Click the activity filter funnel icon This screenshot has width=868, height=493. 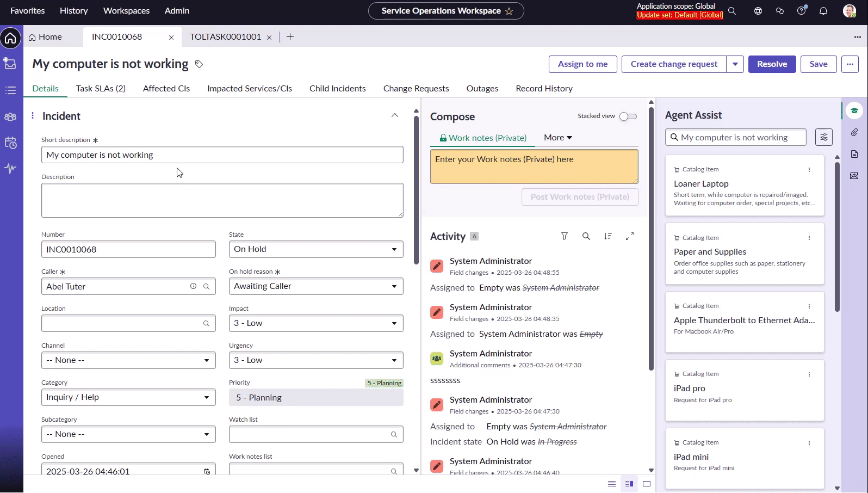pos(564,236)
